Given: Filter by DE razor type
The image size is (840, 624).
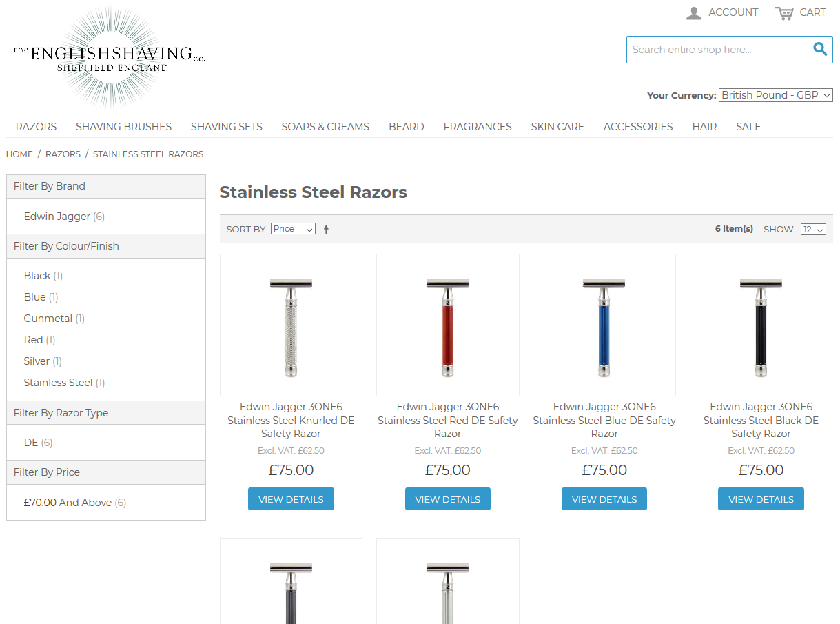Looking at the screenshot, I should pos(38,443).
